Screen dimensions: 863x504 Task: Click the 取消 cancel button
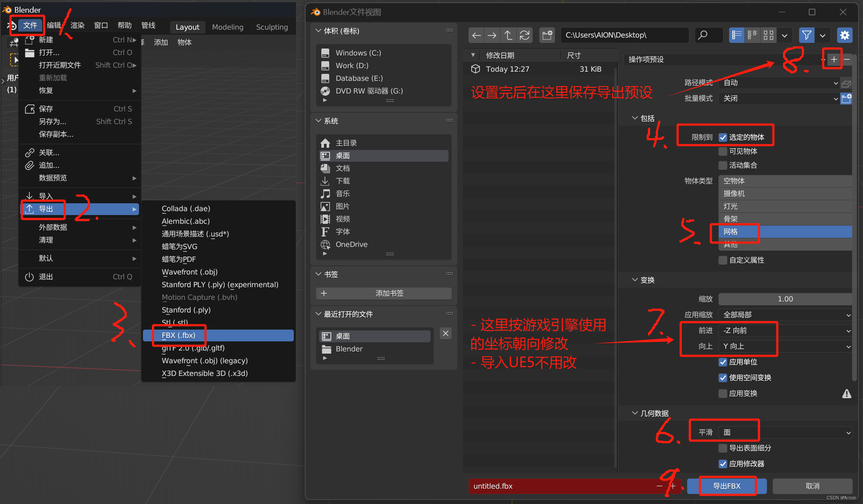[x=812, y=486]
